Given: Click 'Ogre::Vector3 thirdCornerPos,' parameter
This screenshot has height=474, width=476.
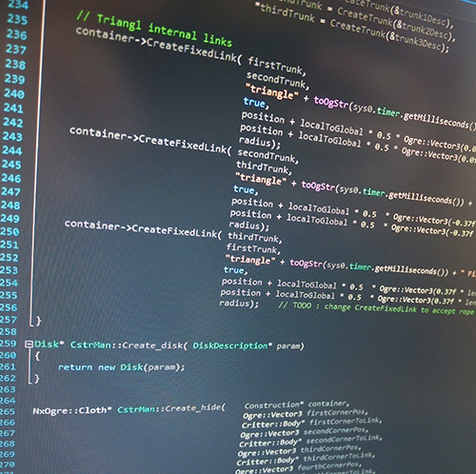Looking at the screenshot, I should click(299, 450).
